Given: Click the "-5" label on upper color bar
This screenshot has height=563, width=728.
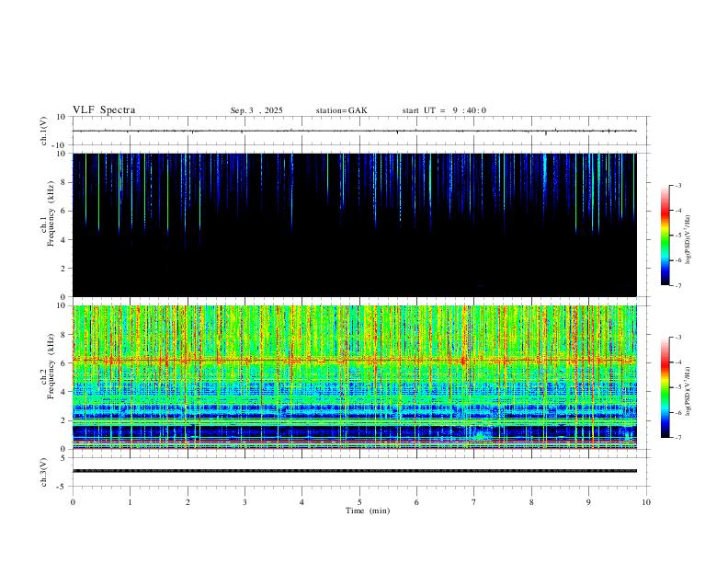Looking at the screenshot, I should tap(678, 236).
